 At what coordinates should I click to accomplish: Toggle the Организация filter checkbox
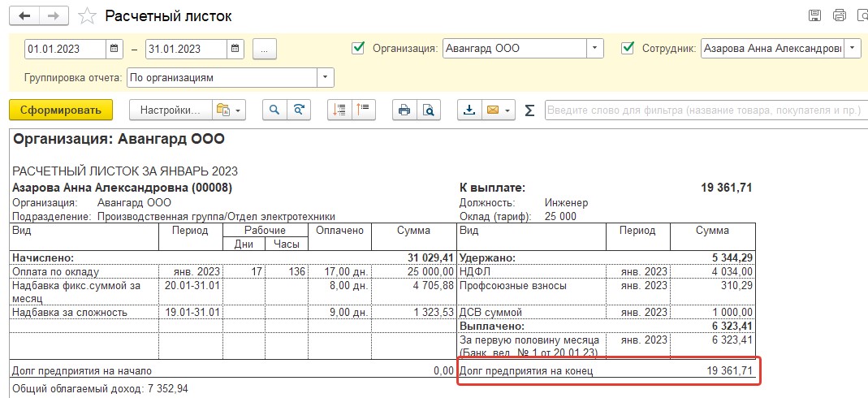[358, 48]
